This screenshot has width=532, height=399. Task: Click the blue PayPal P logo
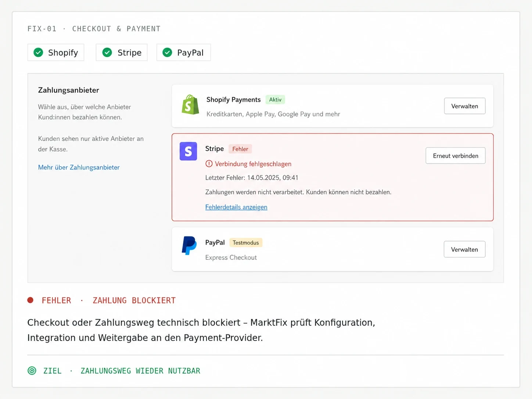click(189, 245)
